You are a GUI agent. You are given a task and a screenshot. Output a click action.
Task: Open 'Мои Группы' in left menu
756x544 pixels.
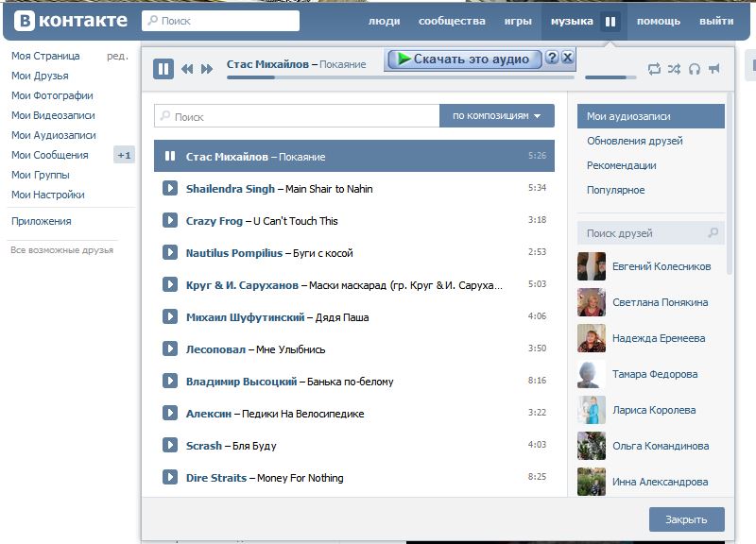(41, 175)
